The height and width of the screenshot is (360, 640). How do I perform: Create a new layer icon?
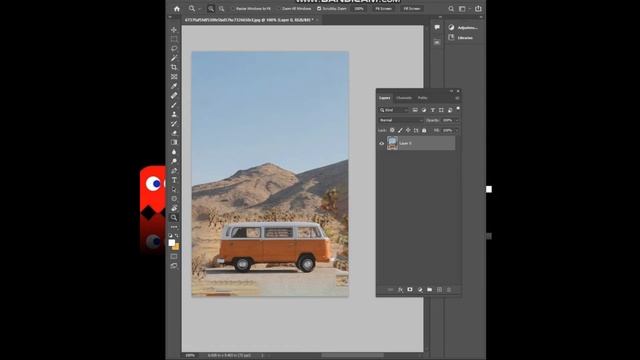click(439, 289)
